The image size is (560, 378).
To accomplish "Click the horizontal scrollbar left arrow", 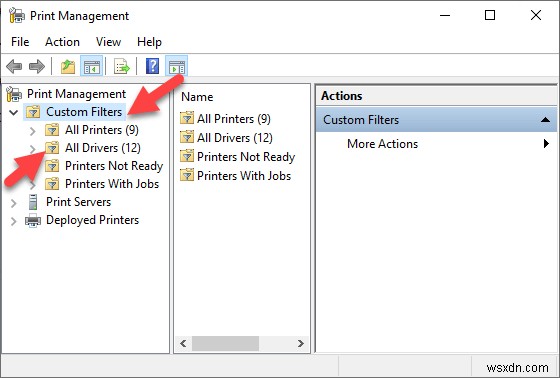I will (x=183, y=344).
